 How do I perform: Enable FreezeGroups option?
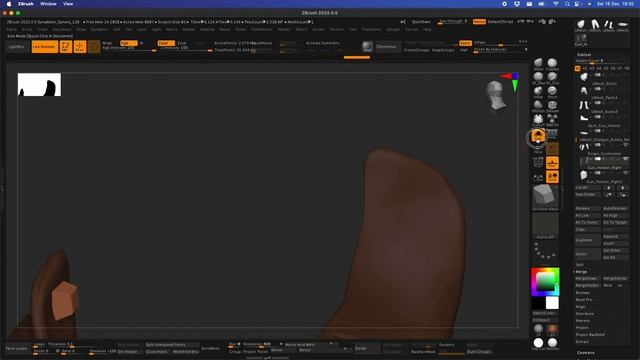[416, 50]
